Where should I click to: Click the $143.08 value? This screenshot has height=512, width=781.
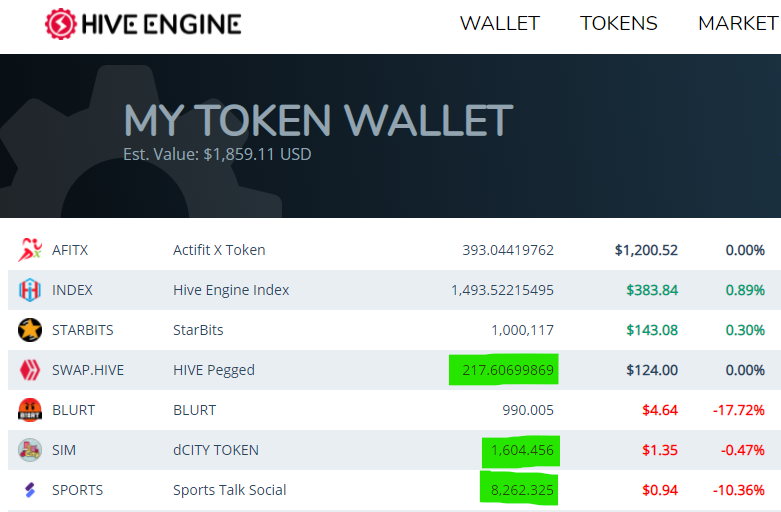coord(652,330)
